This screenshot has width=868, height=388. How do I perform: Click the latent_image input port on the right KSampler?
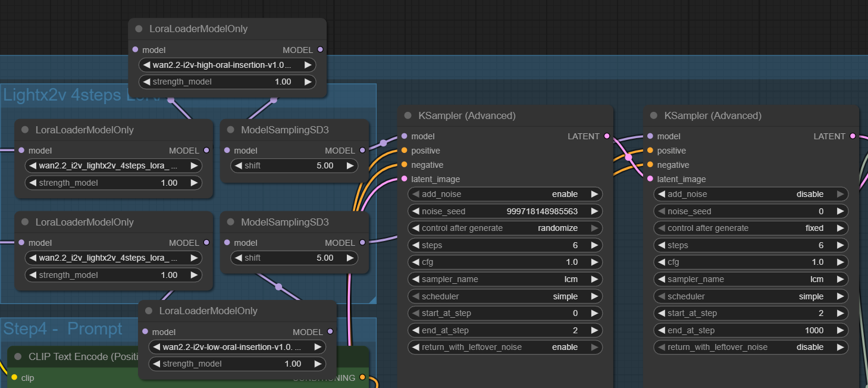click(650, 179)
